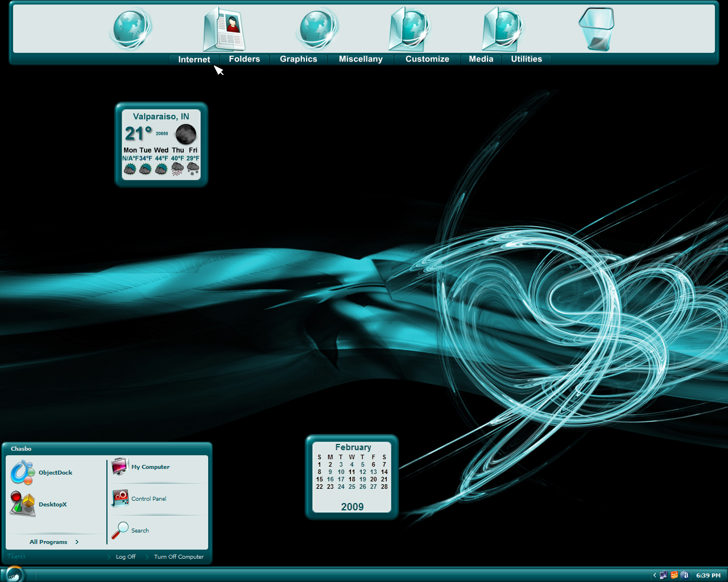
Task: Open Control Panel icon
Action: pos(120,498)
